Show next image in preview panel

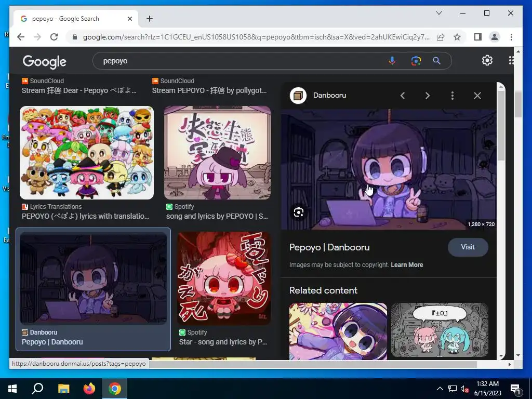pos(428,96)
